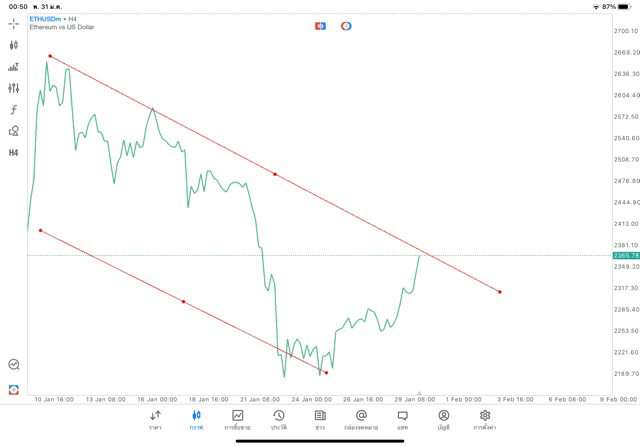The width and height of the screenshot is (640, 447).
Task: Open the H4 timeframe selector
Action: pos(14,153)
